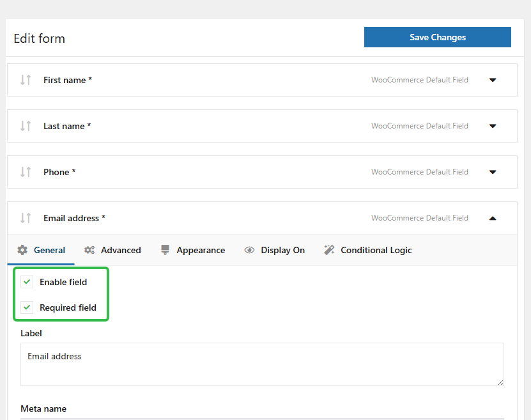Screen dimensions: 531x420
Task: Toggle the Required field checkbox
Action: point(27,307)
